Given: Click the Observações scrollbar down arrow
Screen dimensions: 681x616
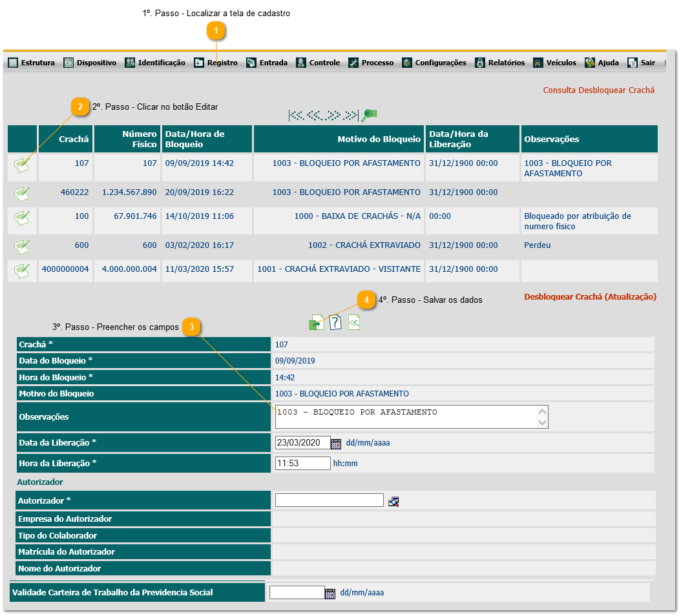Looking at the screenshot, I should pyautogui.click(x=543, y=422).
